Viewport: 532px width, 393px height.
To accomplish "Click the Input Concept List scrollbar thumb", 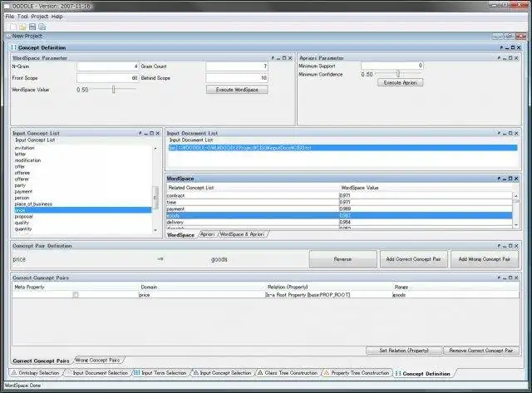I will click(x=155, y=198).
